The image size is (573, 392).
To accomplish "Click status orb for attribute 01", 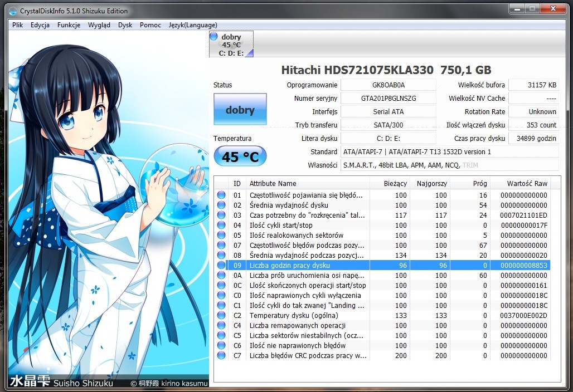I will 221,195.
